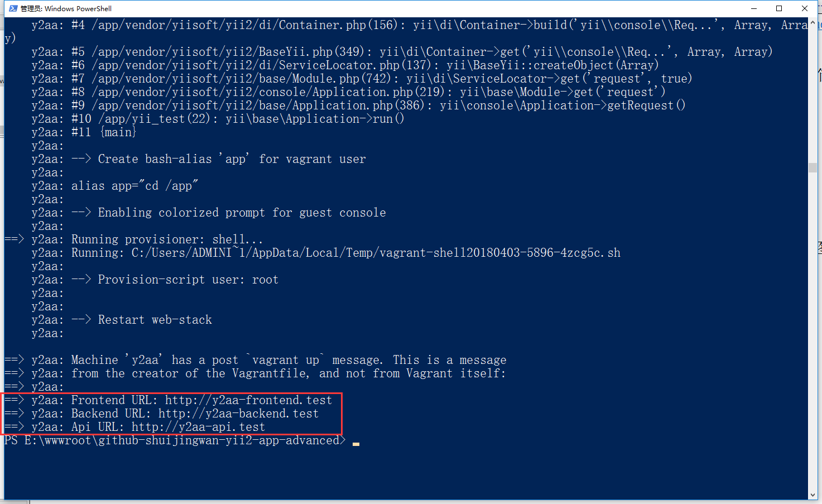This screenshot has height=504, width=822.
Task: Close the Windows PowerShell window
Action: coord(805,8)
